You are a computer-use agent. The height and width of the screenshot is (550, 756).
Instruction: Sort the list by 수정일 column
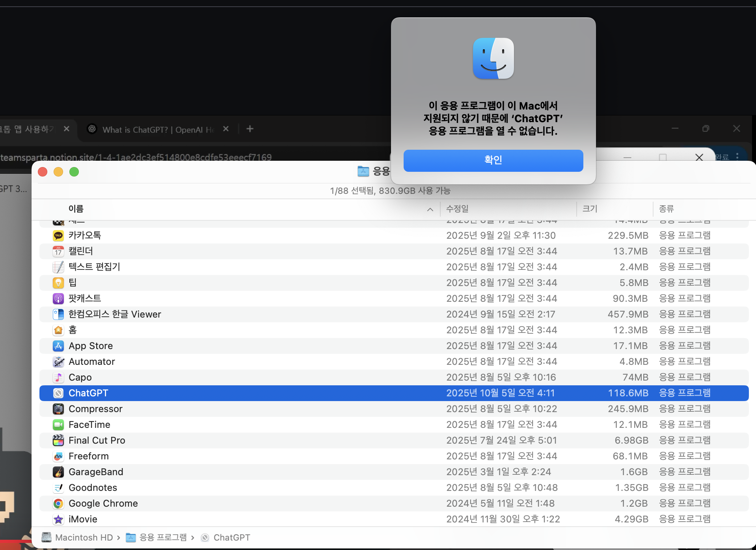point(457,209)
